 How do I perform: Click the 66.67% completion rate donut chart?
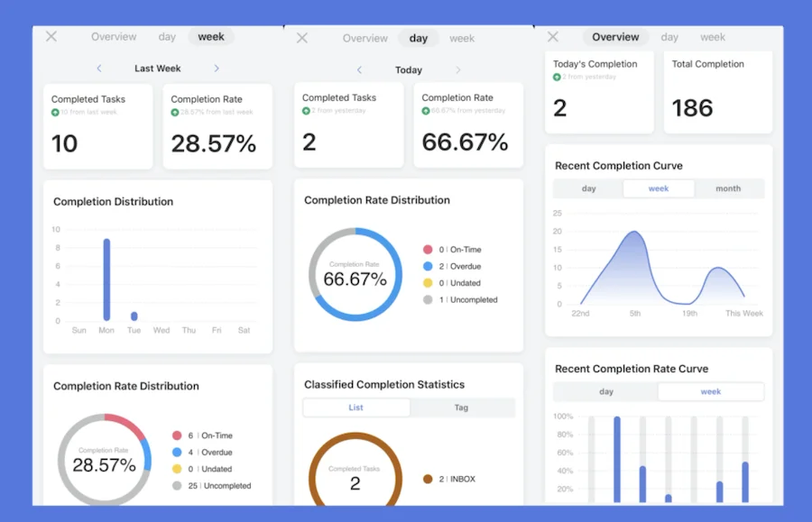(x=355, y=274)
